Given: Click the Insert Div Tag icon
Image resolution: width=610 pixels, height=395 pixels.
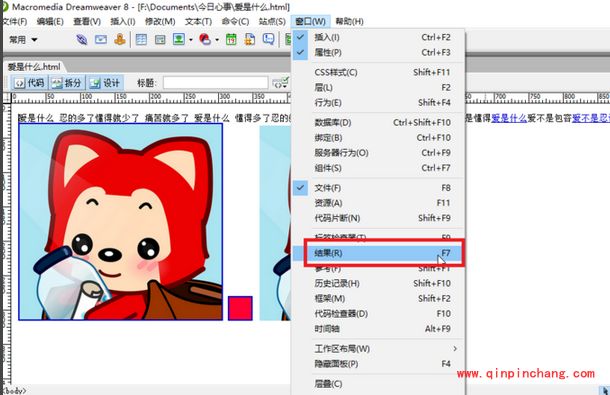Looking at the screenshot, I should click(160, 39).
